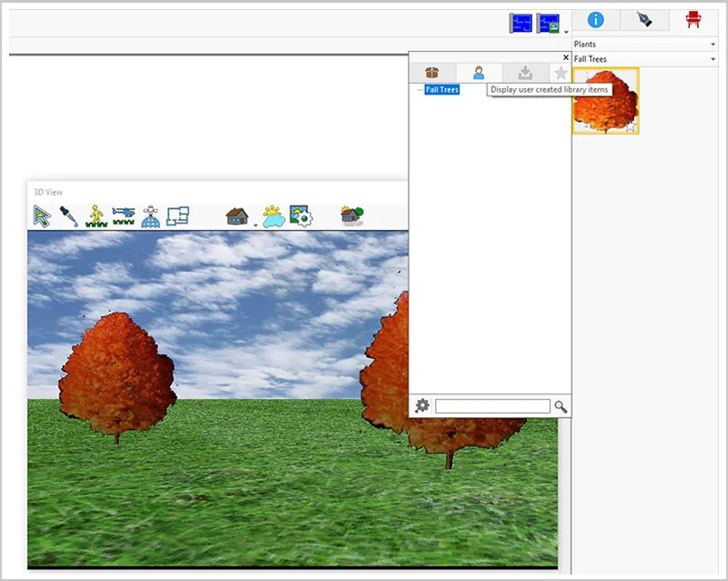The width and height of the screenshot is (728, 581).
Task: Select Fall Trees in the library tree
Action: pyautogui.click(x=442, y=90)
